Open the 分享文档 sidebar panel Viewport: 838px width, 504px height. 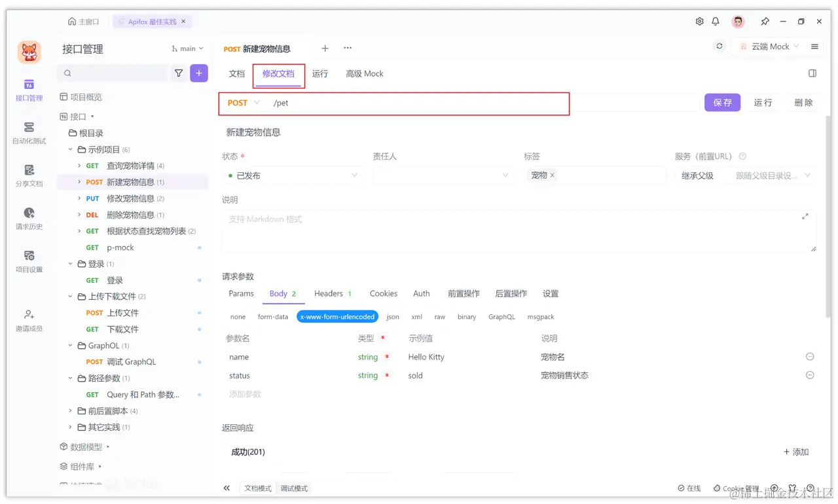click(29, 173)
